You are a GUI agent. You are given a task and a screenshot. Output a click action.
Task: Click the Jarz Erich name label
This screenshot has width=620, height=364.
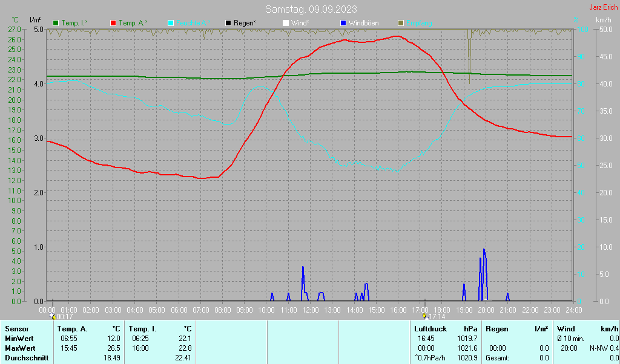(603, 7)
